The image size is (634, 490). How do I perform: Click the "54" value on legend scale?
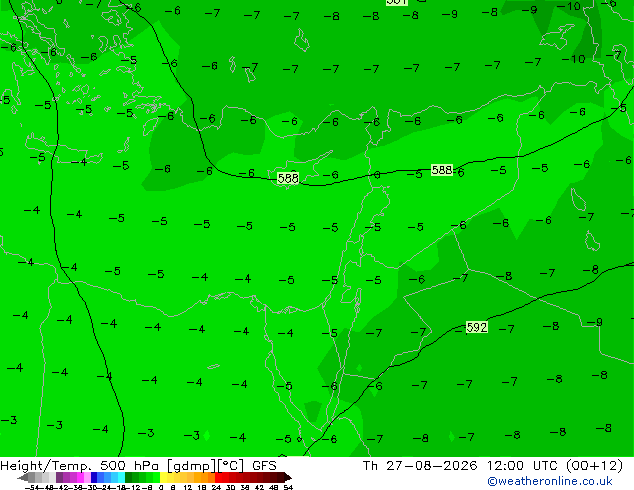tap(288, 488)
